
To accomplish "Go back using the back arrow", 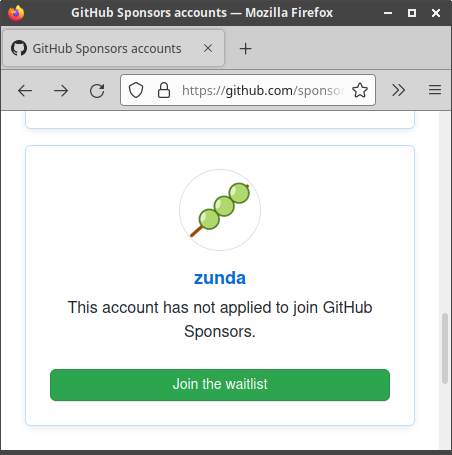I will pyautogui.click(x=25, y=90).
